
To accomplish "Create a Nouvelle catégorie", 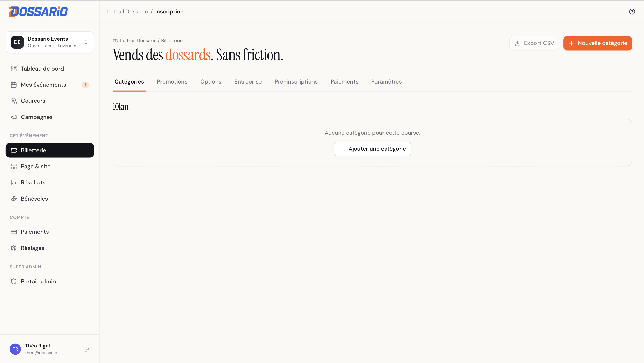I will 598,43.
